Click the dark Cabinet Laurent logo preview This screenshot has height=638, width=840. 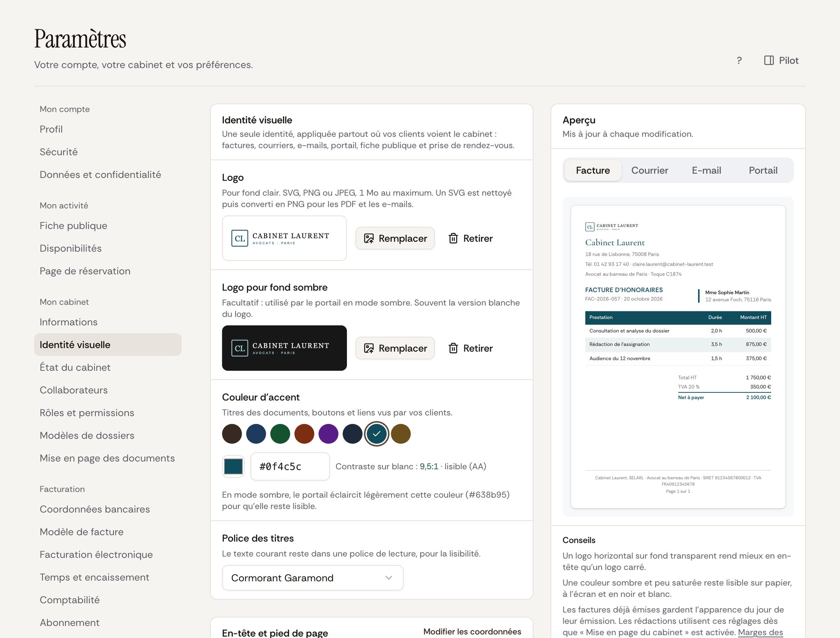pos(284,348)
